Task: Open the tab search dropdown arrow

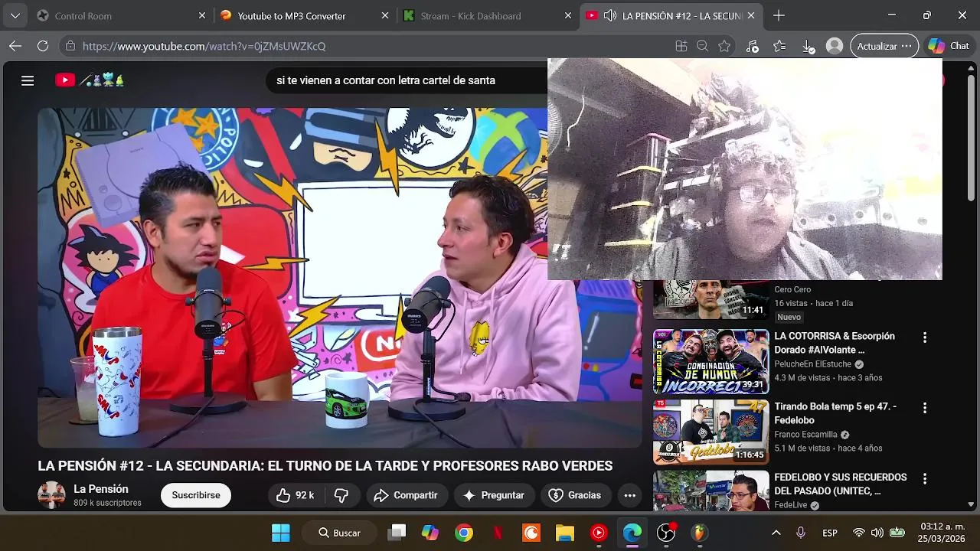Action: [x=15, y=15]
